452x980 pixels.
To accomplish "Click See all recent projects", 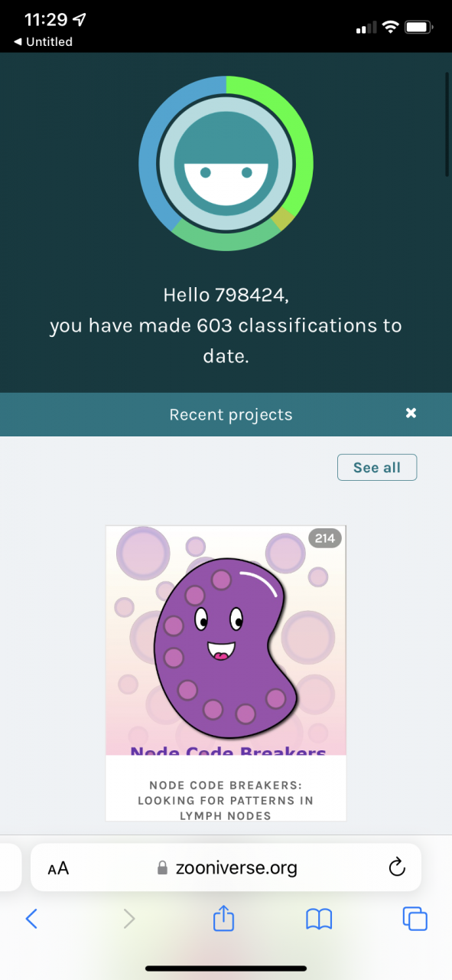I will click(x=377, y=467).
